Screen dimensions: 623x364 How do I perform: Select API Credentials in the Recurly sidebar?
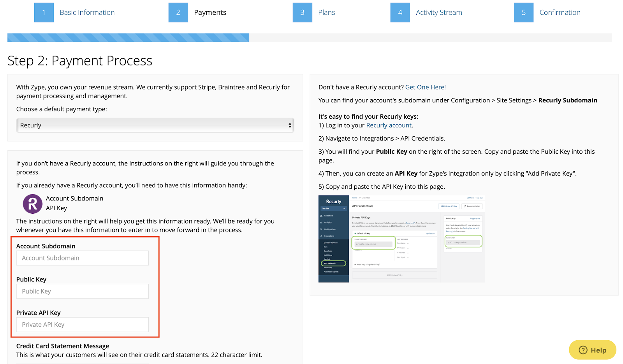click(330, 263)
